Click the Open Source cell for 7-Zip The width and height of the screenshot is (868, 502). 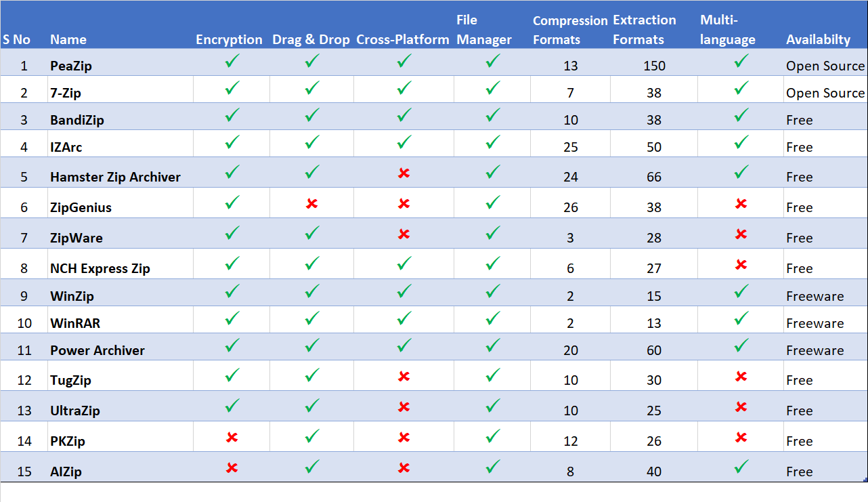point(825,93)
